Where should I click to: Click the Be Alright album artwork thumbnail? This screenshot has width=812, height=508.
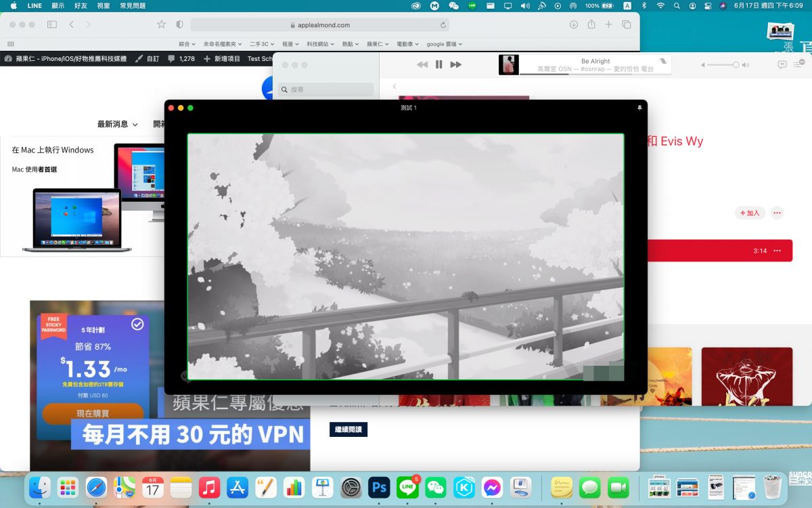pos(508,64)
